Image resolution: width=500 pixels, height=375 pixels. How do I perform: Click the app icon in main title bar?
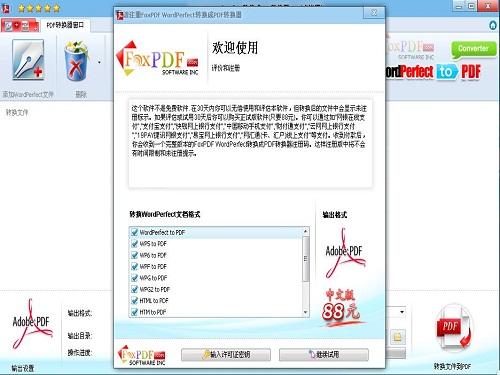[x=6, y=8]
